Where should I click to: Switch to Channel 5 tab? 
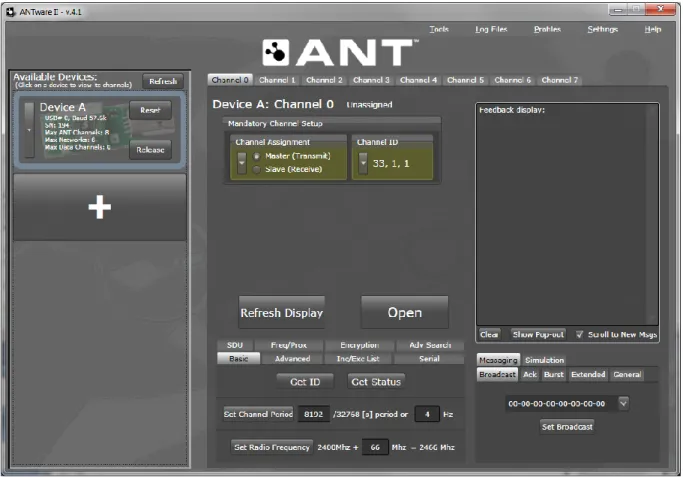(x=465, y=80)
